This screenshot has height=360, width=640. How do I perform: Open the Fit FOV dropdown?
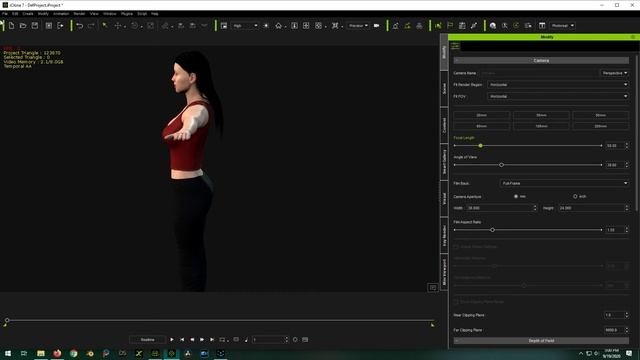pos(558,96)
